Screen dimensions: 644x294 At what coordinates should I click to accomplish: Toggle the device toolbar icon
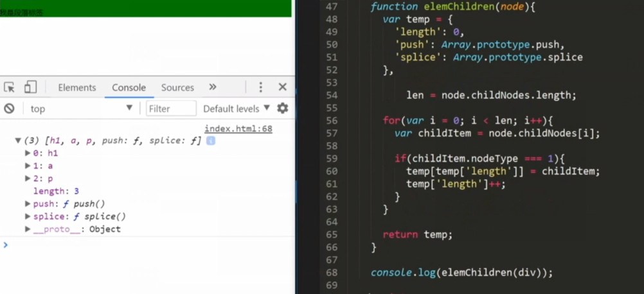pyautogui.click(x=30, y=87)
